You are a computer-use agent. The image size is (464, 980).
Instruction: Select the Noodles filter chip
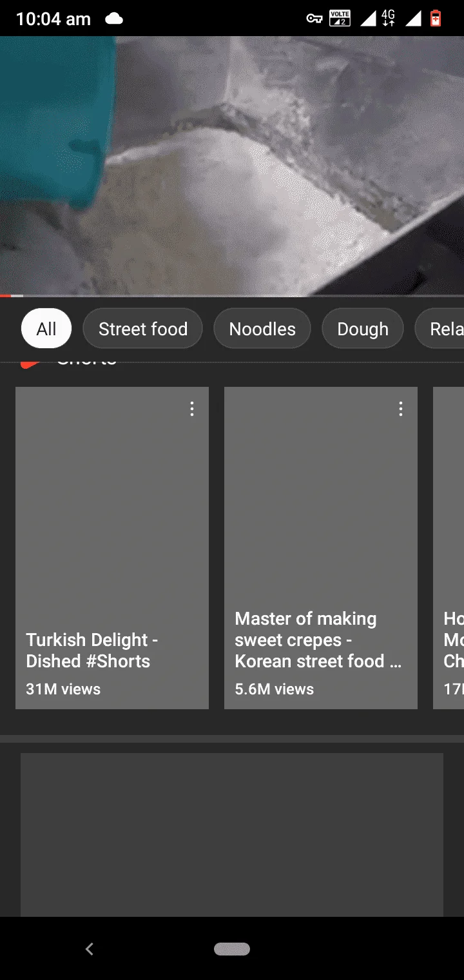click(x=262, y=329)
